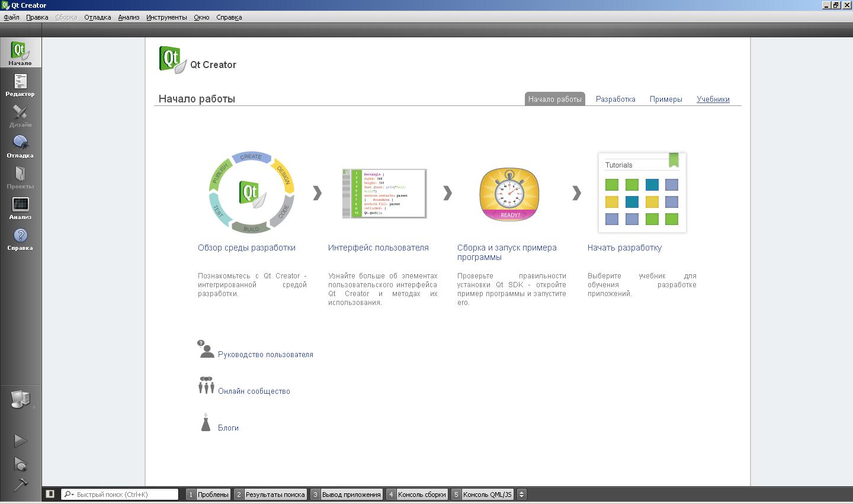Click the Начало работы page heading
Screen dimensions: 853x504
click(197, 99)
